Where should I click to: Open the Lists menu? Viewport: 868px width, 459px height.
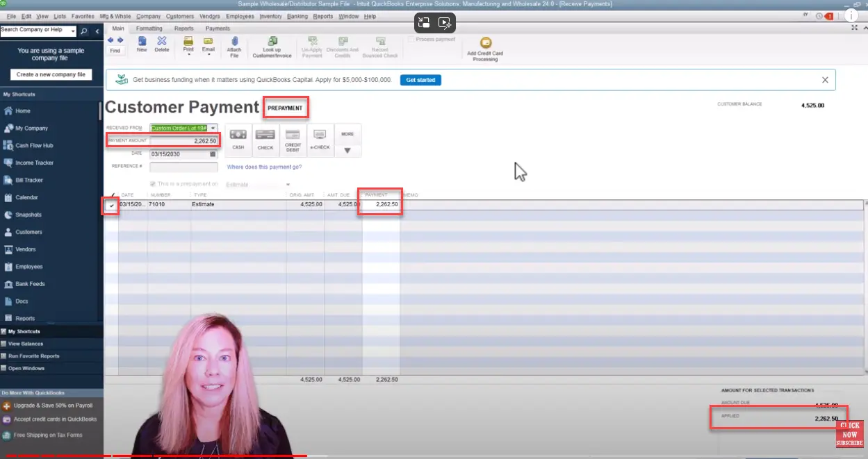click(x=60, y=16)
